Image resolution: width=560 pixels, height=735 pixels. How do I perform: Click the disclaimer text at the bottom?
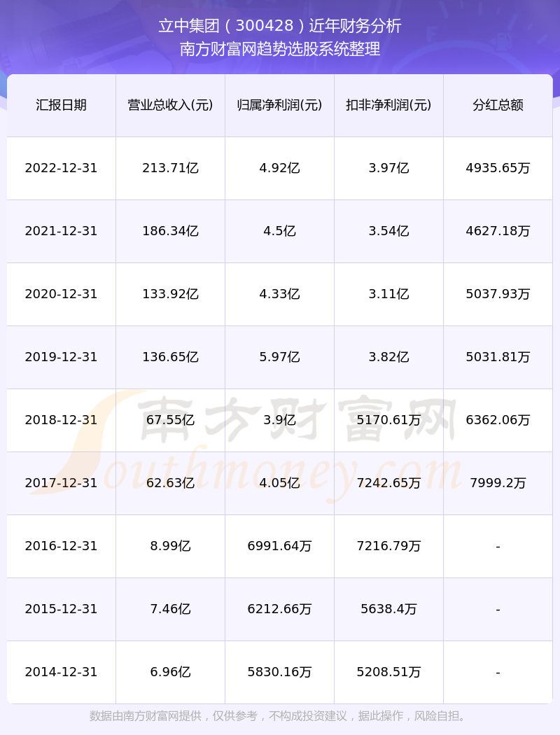[280, 716]
